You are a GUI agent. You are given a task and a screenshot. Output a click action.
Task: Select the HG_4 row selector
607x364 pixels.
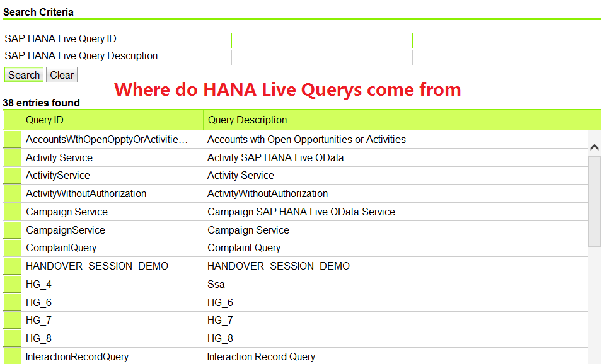(x=12, y=284)
